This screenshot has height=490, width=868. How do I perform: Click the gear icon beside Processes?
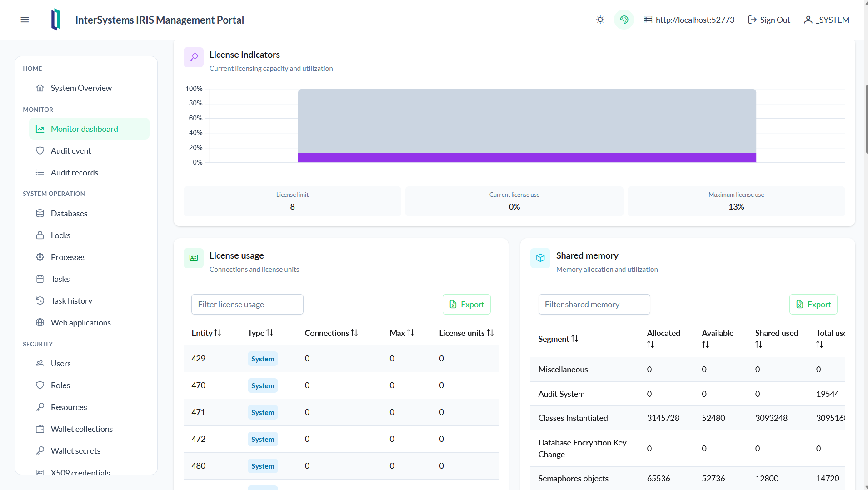(x=40, y=257)
